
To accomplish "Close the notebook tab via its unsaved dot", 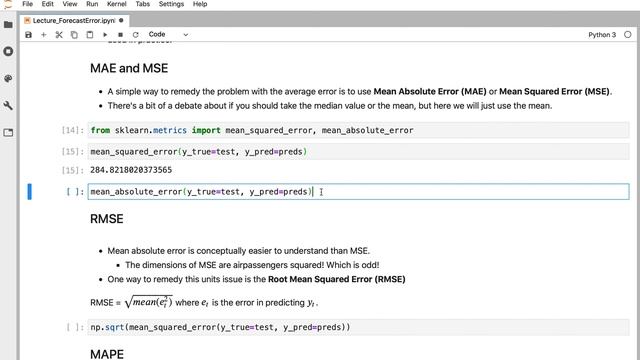I will coord(121,20).
